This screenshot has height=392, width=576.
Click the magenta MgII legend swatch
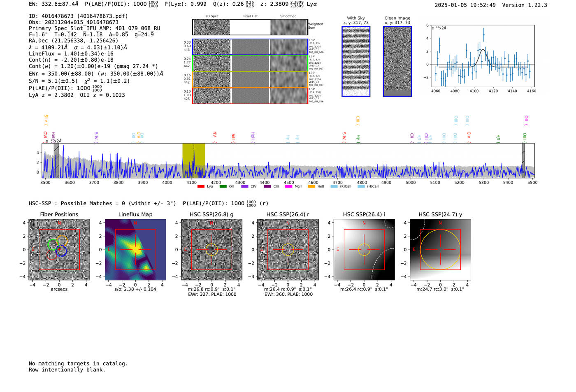point(289,186)
